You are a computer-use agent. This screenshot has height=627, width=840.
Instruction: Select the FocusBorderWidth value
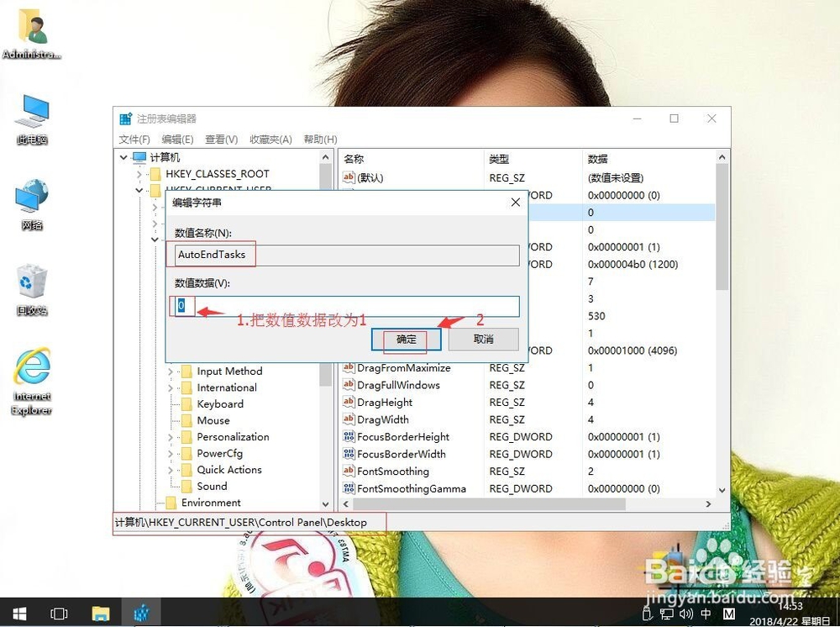(x=402, y=454)
